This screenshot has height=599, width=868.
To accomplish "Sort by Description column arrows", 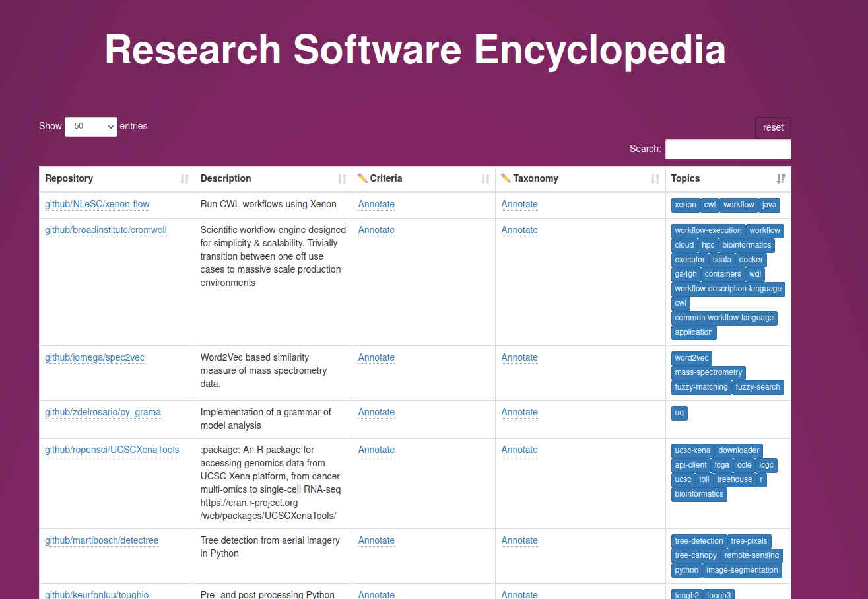I will (342, 179).
